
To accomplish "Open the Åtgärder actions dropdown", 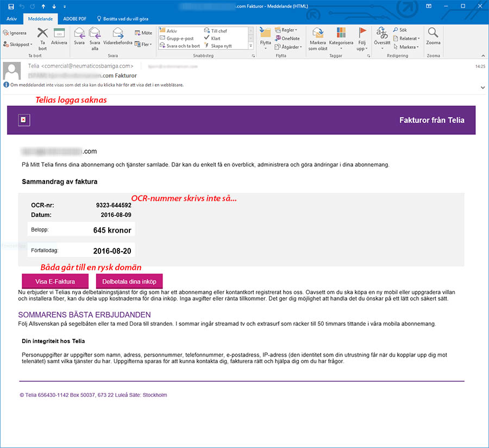I will (289, 47).
